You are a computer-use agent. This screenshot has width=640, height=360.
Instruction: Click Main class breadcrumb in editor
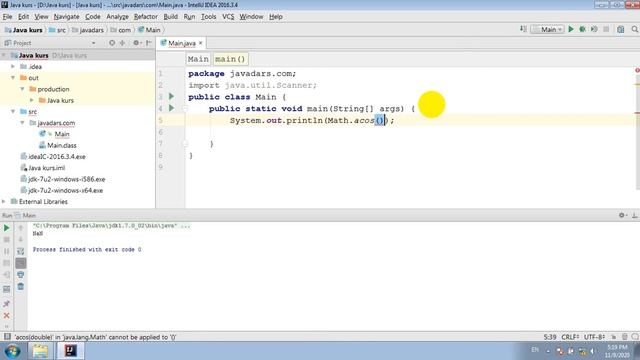point(198,59)
